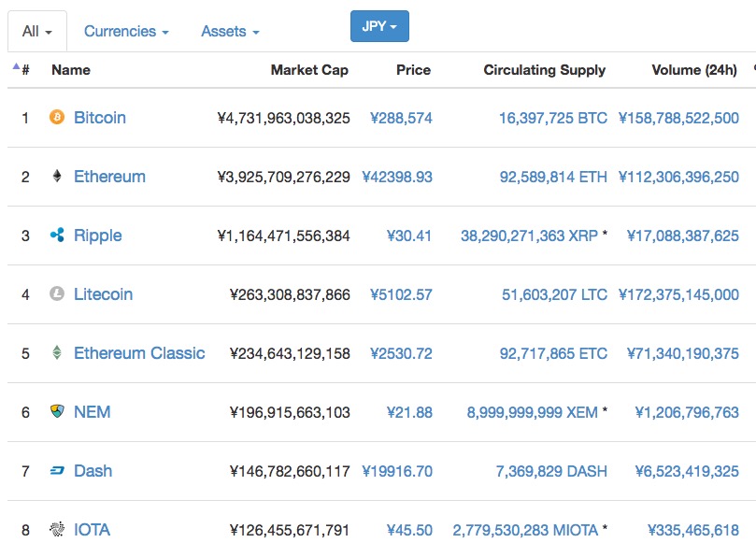The width and height of the screenshot is (756, 557).
Task: Expand the Currencies dropdown
Action: click(x=126, y=32)
